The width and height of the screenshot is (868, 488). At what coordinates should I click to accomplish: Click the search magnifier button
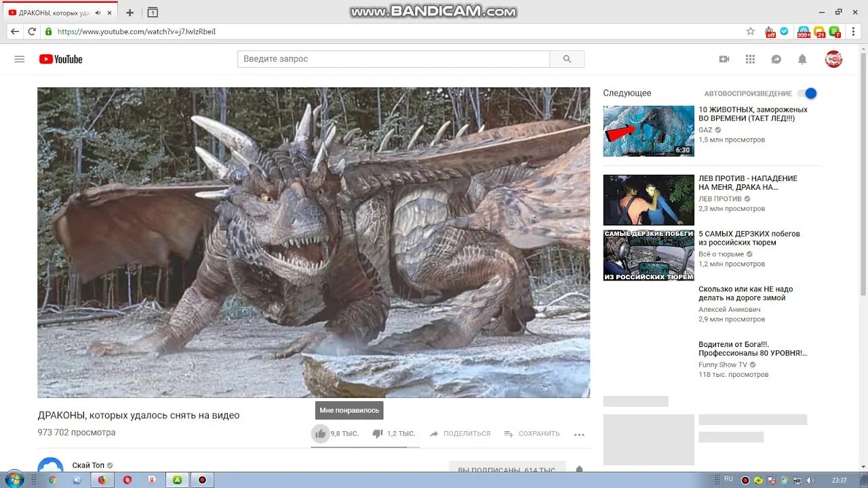point(567,59)
